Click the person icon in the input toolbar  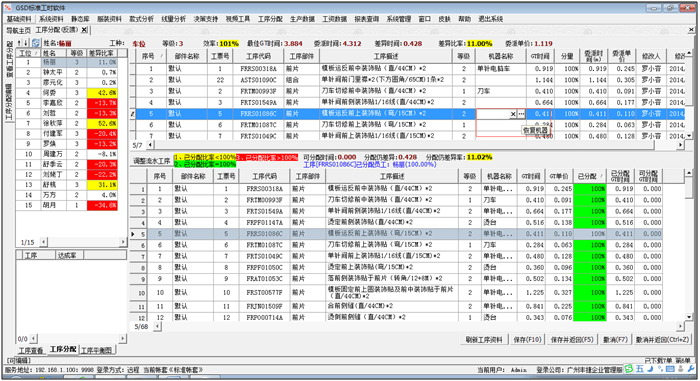[680, 369]
